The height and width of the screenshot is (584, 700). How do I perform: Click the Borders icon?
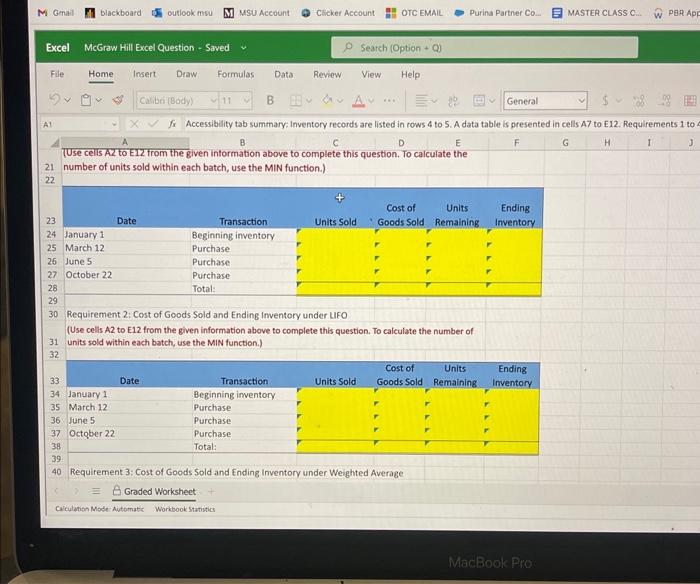tap(296, 101)
